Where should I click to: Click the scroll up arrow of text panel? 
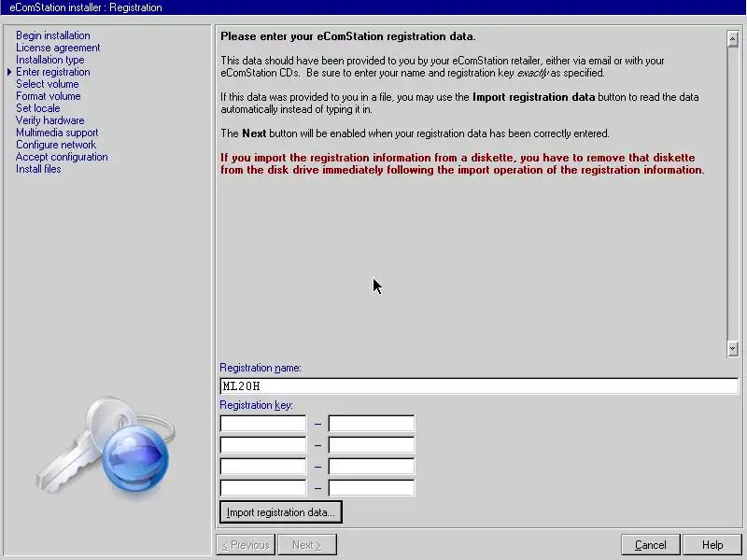tap(733, 39)
